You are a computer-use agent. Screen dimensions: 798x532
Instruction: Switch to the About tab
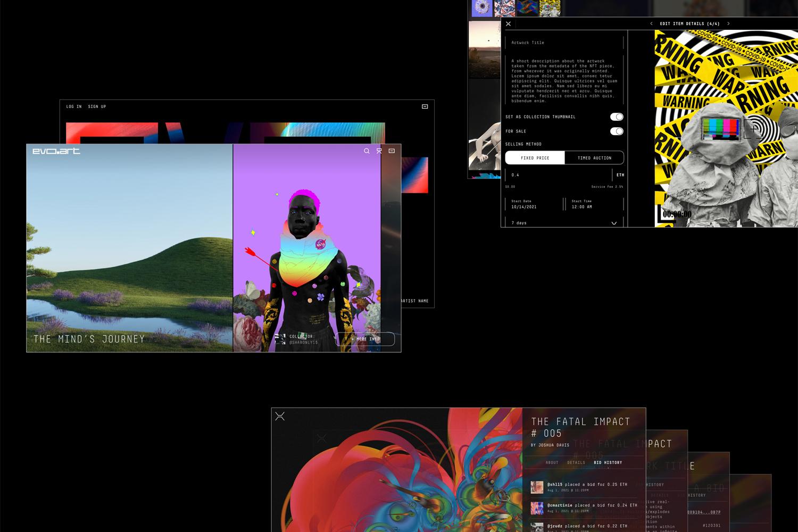[x=552, y=463]
